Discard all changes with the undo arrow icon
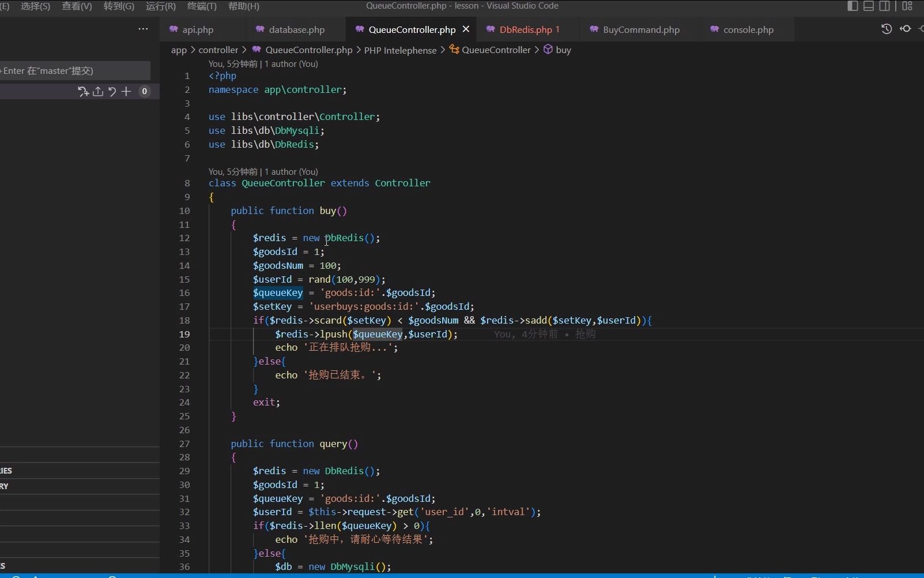Screen dimensions: 924x578 point(112,91)
